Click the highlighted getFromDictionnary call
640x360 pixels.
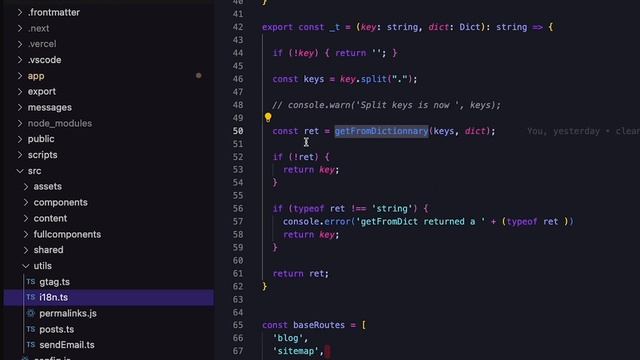coord(381,131)
